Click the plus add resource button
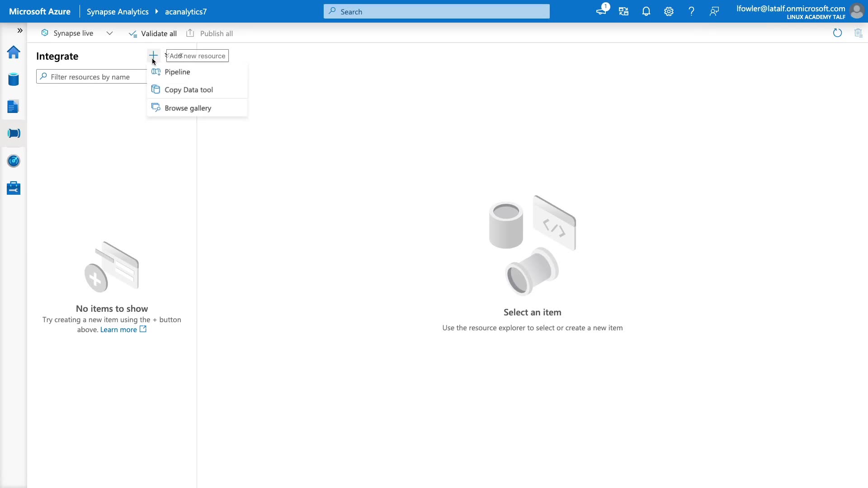The image size is (868, 488). coord(153,56)
